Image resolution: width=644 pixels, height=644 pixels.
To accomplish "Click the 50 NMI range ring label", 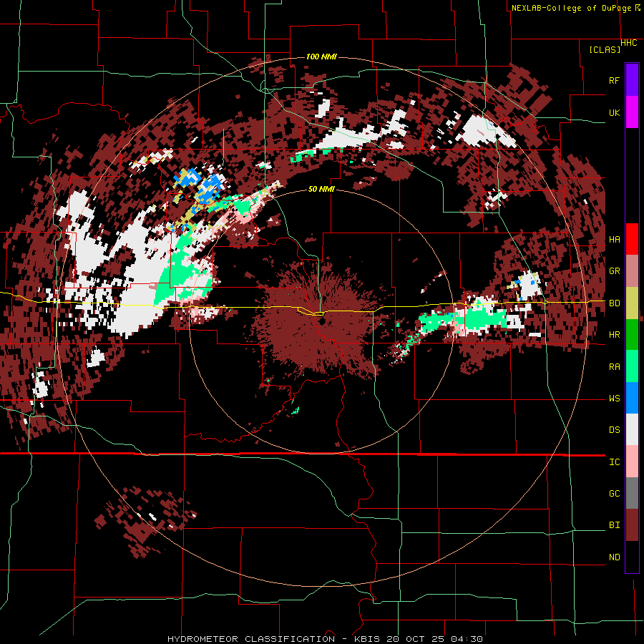I will click(x=321, y=189).
